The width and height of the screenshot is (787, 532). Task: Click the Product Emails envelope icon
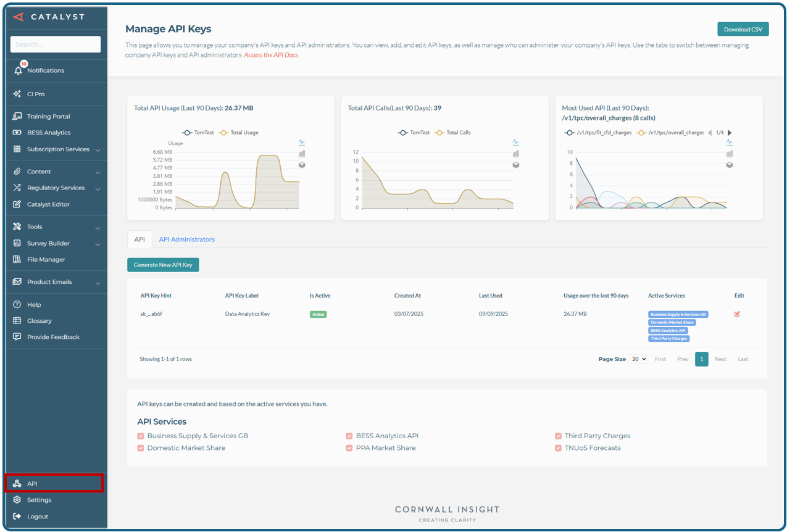pos(17,281)
